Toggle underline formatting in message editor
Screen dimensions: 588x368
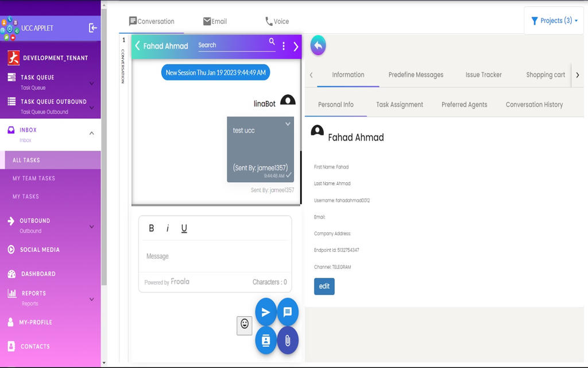pyautogui.click(x=184, y=228)
